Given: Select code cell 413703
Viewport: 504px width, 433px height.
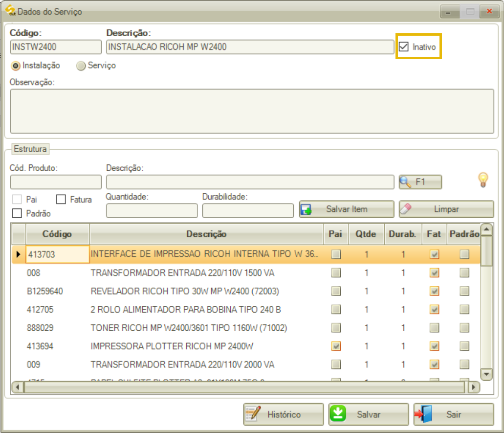Looking at the screenshot, I should 58,254.
